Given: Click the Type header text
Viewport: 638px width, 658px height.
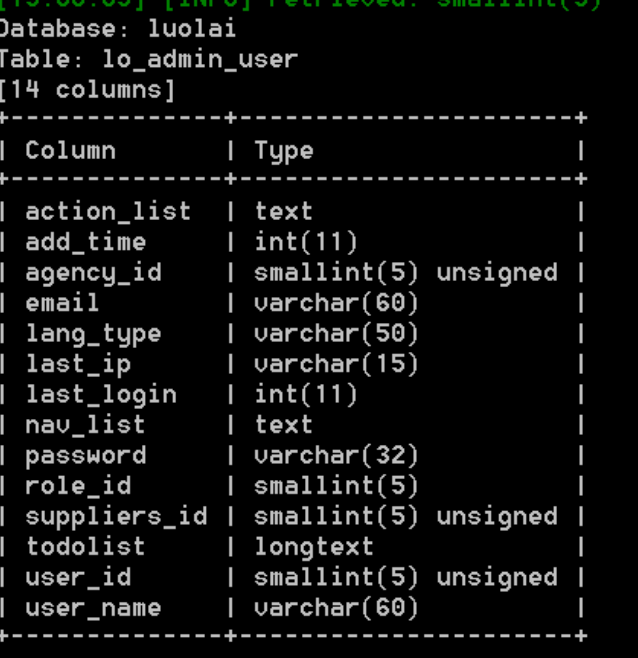Looking at the screenshot, I should click(284, 151).
